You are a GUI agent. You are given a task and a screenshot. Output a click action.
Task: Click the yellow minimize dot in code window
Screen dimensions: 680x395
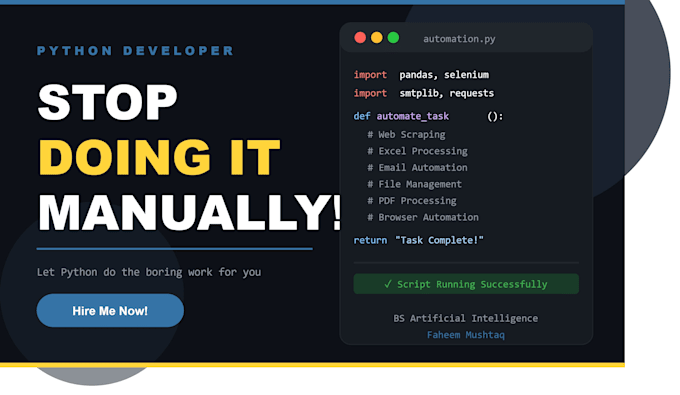coord(376,38)
